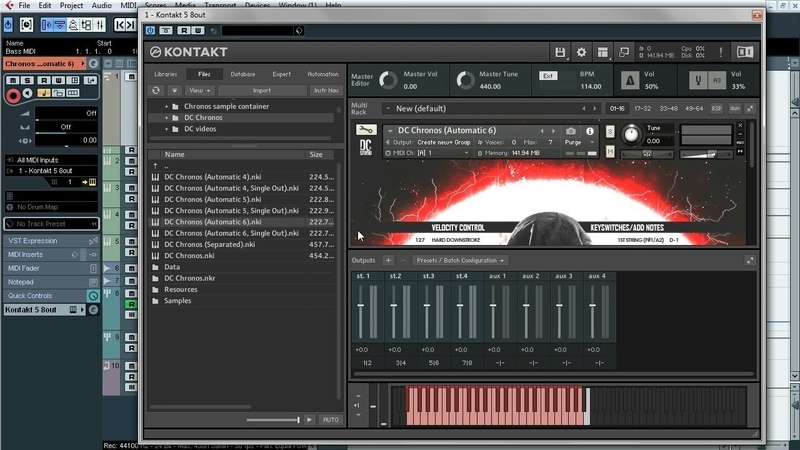The height and width of the screenshot is (450, 800).
Task: Click the Import button in browser
Action: 262,90
